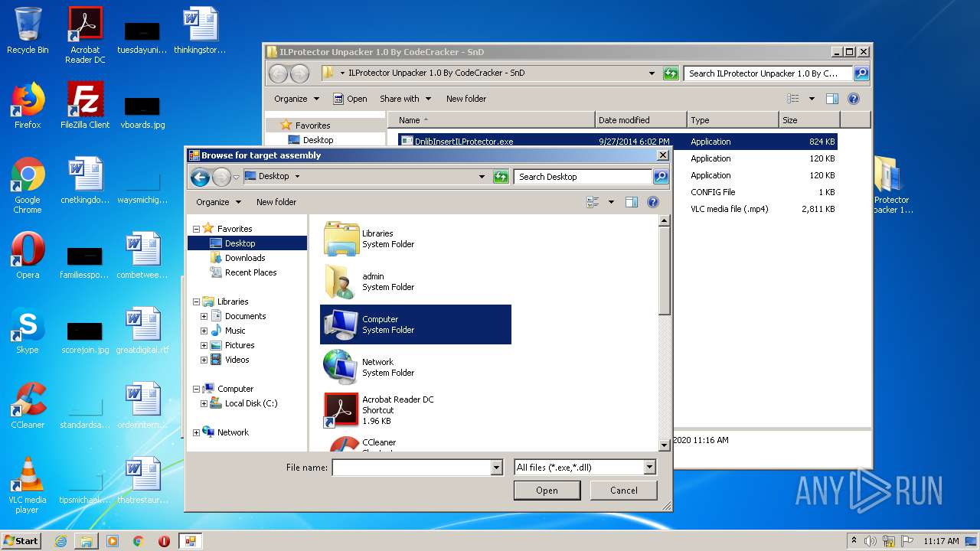Open the Desktop address path dropdown
Image resolution: width=980 pixels, height=551 pixels.
(482, 177)
